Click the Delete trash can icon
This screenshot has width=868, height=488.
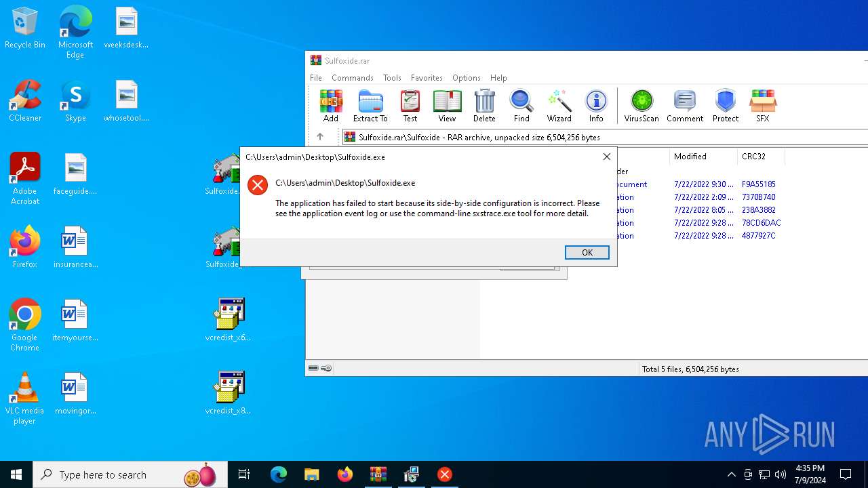pyautogui.click(x=484, y=106)
